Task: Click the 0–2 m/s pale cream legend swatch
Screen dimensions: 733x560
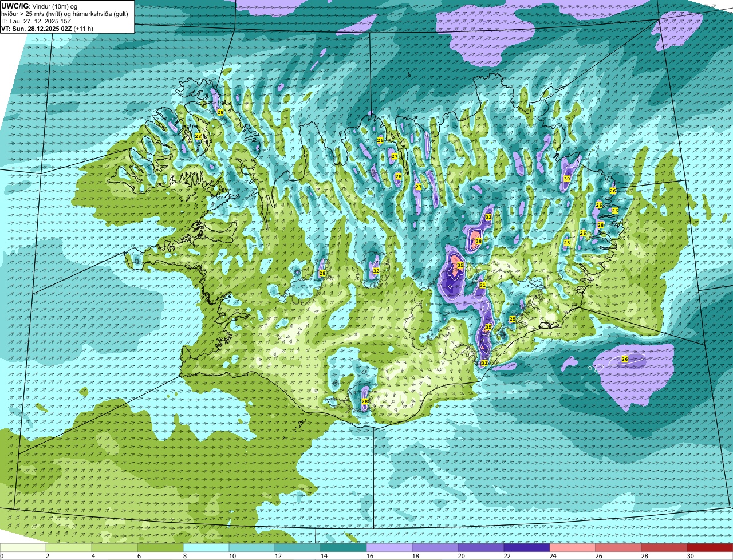Action: pos(23,548)
